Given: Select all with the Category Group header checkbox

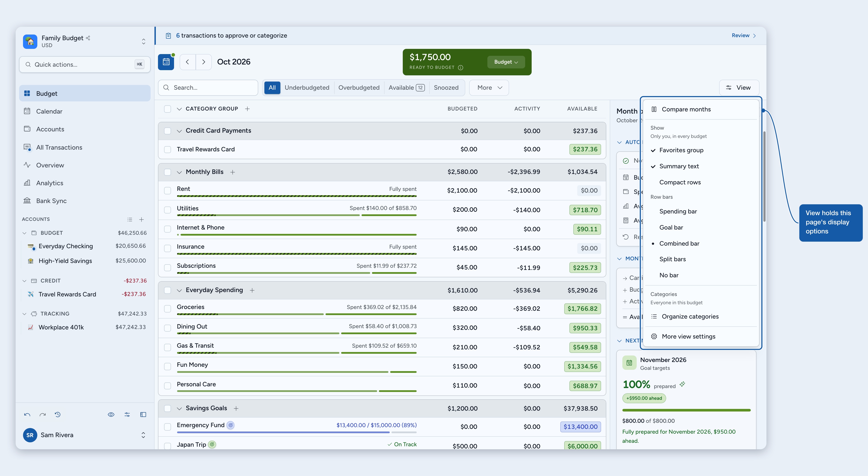Looking at the screenshot, I should pos(168,109).
